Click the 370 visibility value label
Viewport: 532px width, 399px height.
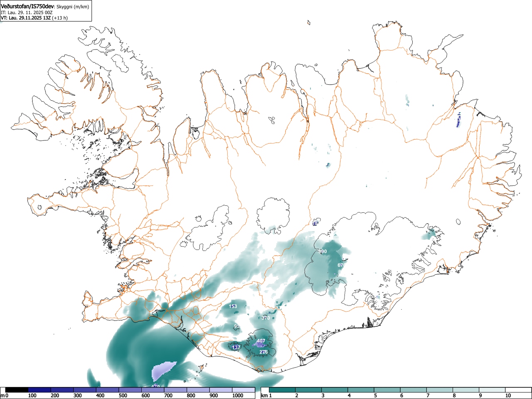tap(266, 318)
